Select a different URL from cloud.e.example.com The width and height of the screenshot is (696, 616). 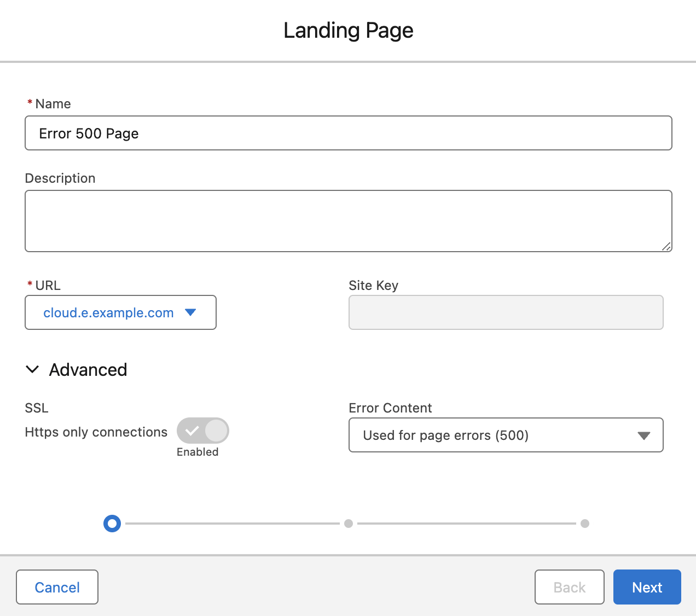[120, 312]
